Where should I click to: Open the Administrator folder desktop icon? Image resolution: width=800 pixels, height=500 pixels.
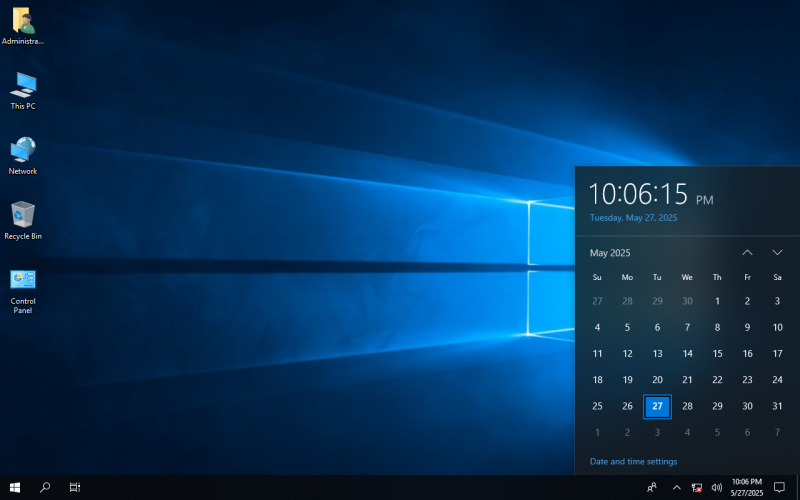click(22, 27)
